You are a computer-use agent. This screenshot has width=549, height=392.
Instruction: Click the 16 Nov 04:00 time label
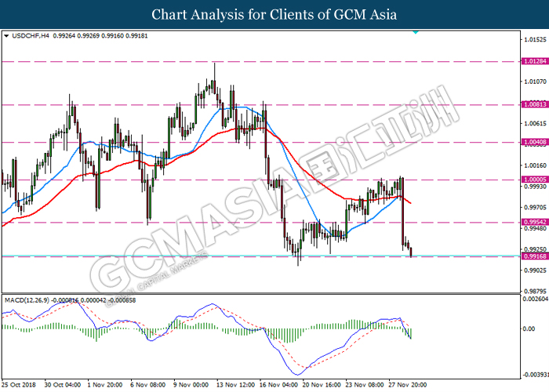click(x=278, y=385)
